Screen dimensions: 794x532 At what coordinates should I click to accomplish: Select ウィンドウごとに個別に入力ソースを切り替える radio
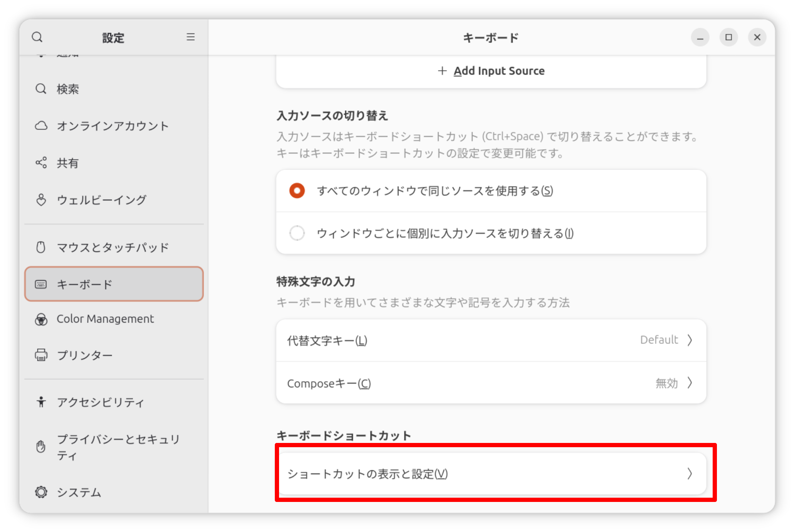point(297,233)
